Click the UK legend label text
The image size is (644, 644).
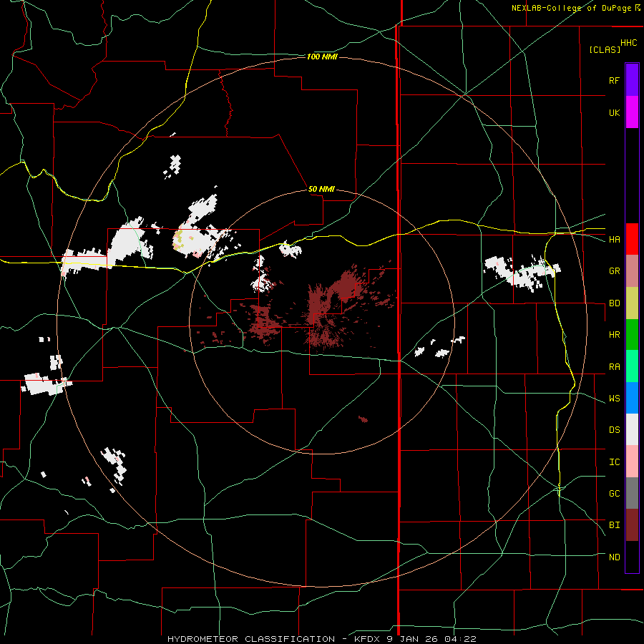(615, 112)
